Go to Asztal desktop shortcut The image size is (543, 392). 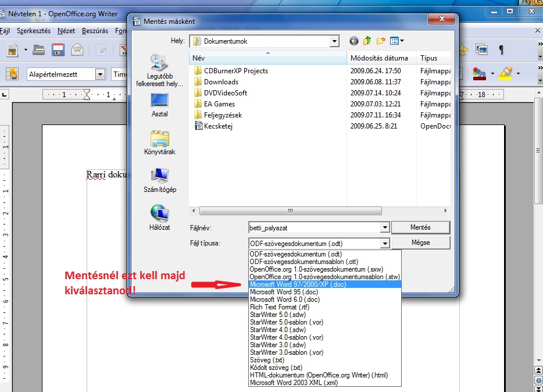point(159,105)
